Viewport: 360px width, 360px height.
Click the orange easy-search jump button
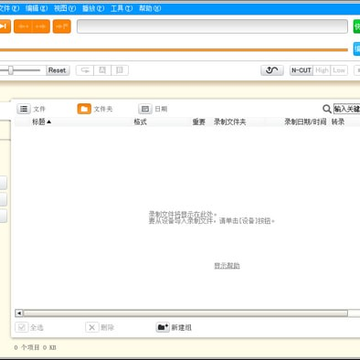tap(62, 27)
